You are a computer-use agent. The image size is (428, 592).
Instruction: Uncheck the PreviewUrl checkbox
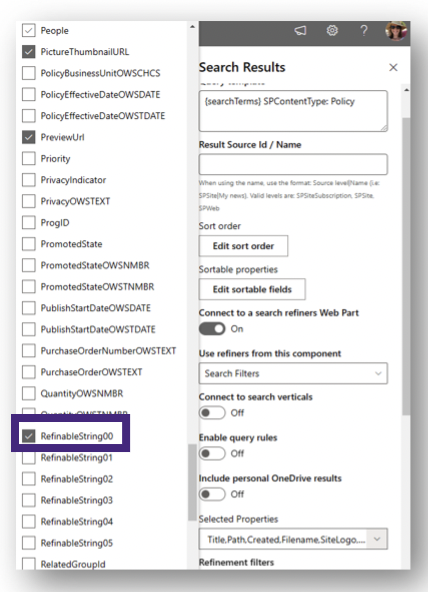[x=29, y=137]
